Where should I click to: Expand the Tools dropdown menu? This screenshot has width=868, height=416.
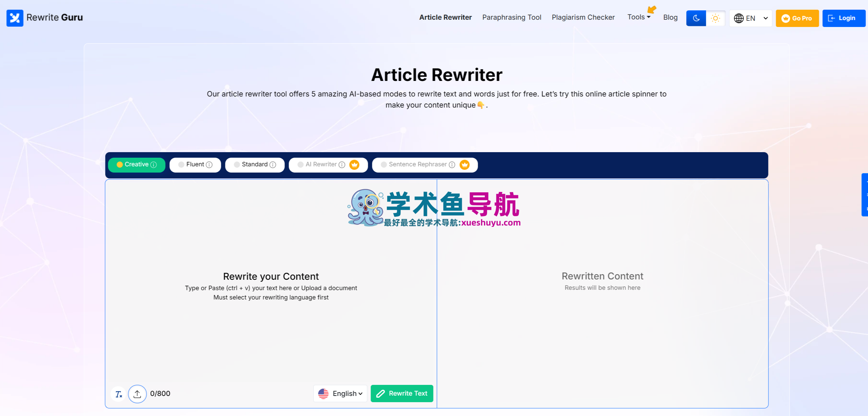tap(639, 17)
